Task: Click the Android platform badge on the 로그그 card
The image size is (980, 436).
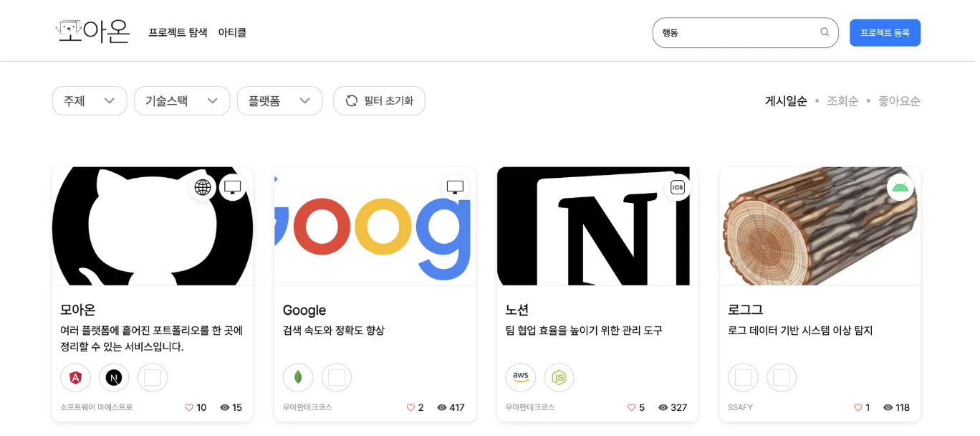Action: pos(900,186)
